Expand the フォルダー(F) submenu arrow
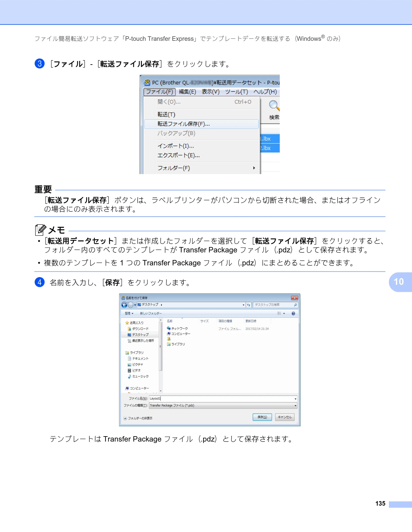 pos(254,168)
